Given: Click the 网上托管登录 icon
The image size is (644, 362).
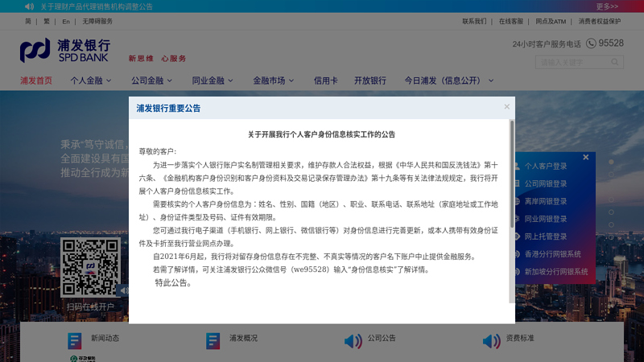Looking at the screenshot, I should pyautogui.click(x=517, y=237).
